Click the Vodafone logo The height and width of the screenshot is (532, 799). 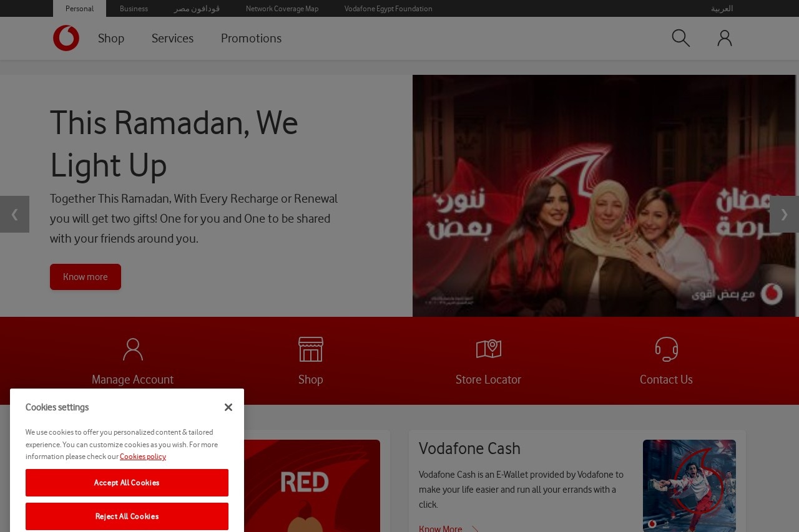[66, 38]
